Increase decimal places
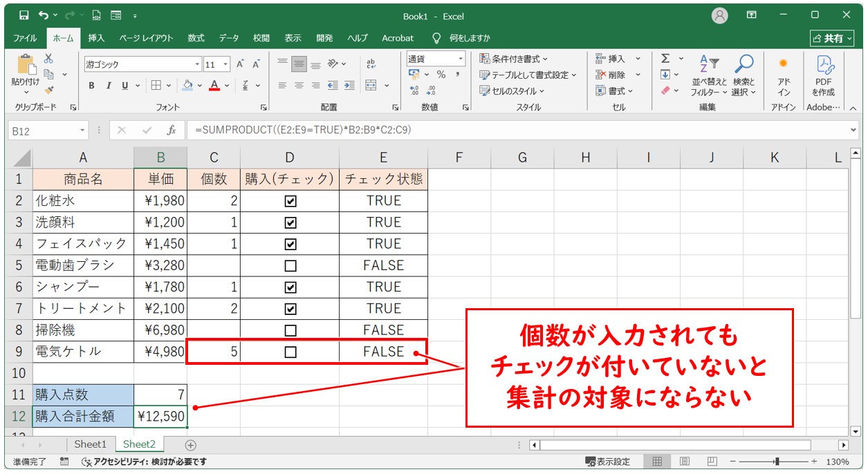 (x=415, y=91)
